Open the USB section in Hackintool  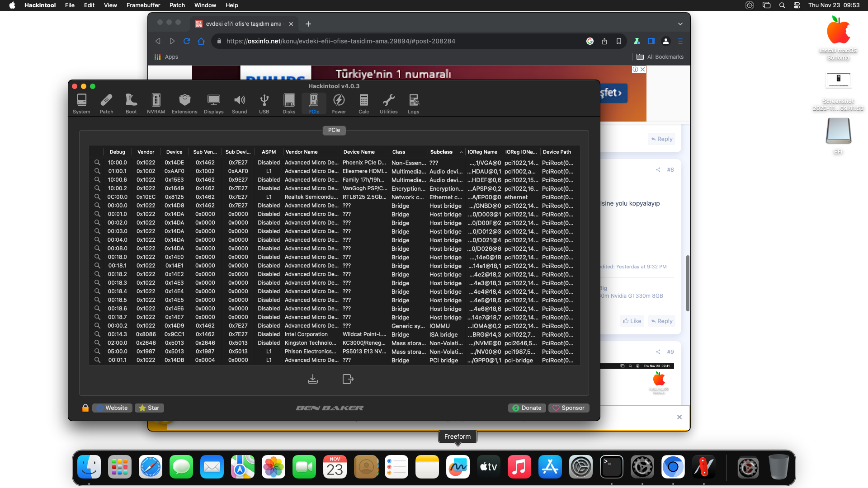tap(264, 103)
